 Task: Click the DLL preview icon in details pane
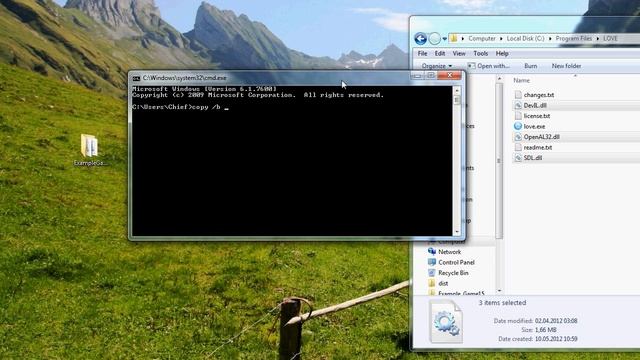click(x=446, y=321)
